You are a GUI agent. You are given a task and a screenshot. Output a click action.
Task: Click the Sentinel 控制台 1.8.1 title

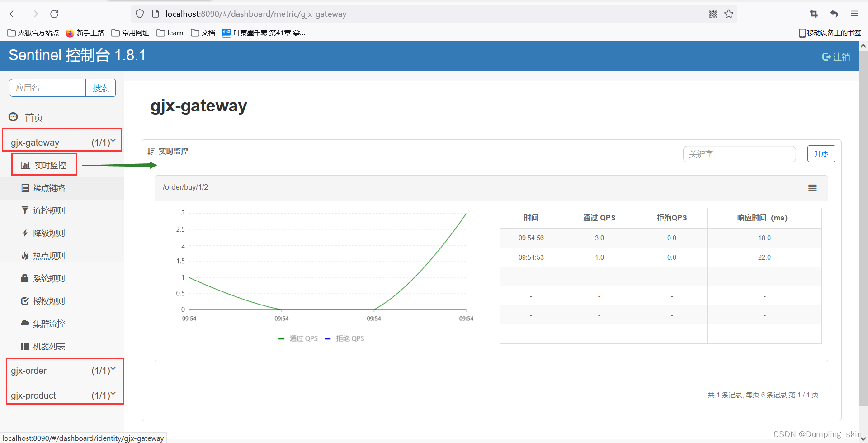click(77, 55)
